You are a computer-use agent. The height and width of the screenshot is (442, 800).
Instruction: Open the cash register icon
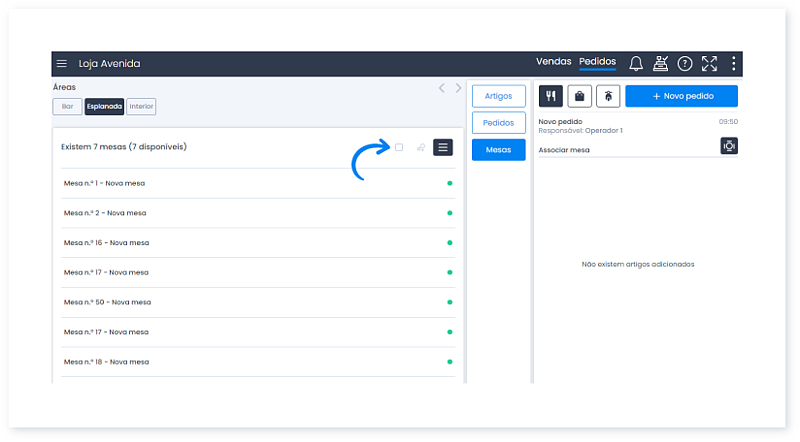660,64
